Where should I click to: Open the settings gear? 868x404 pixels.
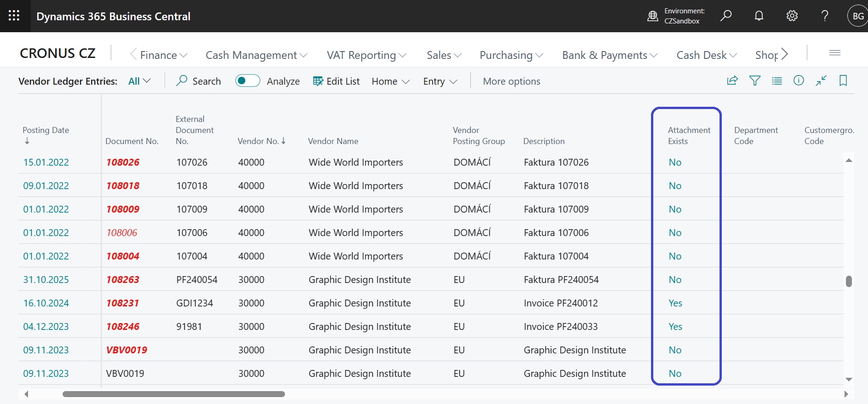[792, 16]
